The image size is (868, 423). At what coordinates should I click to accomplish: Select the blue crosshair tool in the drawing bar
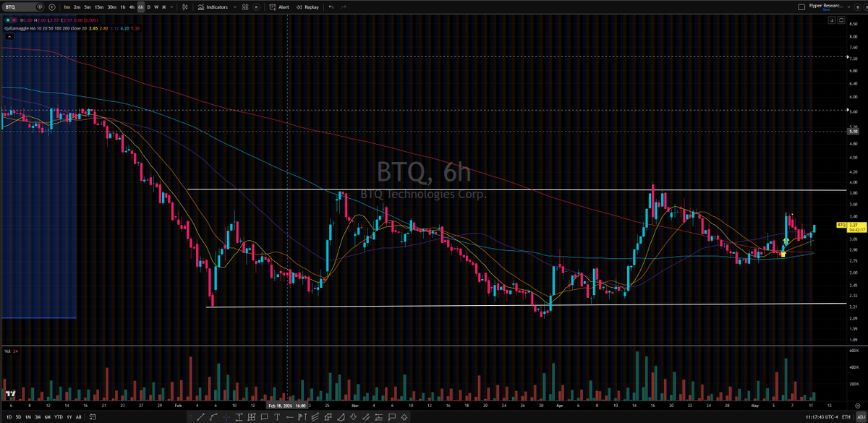coord(226,416)
